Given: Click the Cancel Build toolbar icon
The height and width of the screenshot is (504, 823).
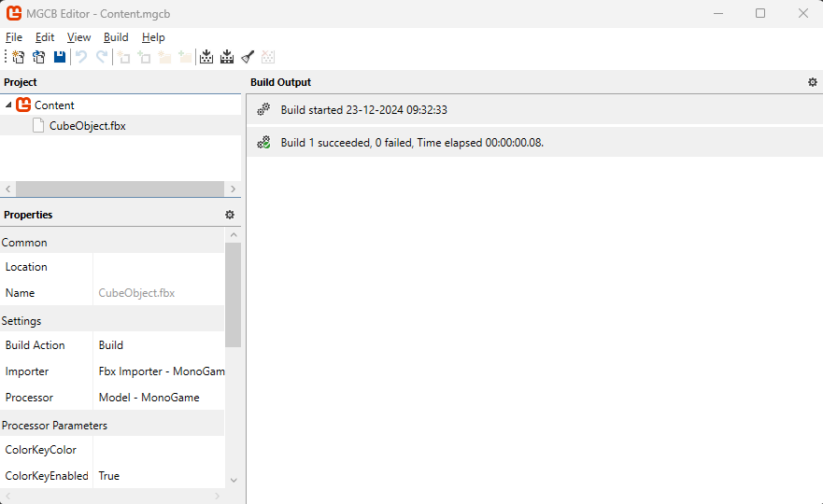Looking at the screenshot, I should coord(268,57).
